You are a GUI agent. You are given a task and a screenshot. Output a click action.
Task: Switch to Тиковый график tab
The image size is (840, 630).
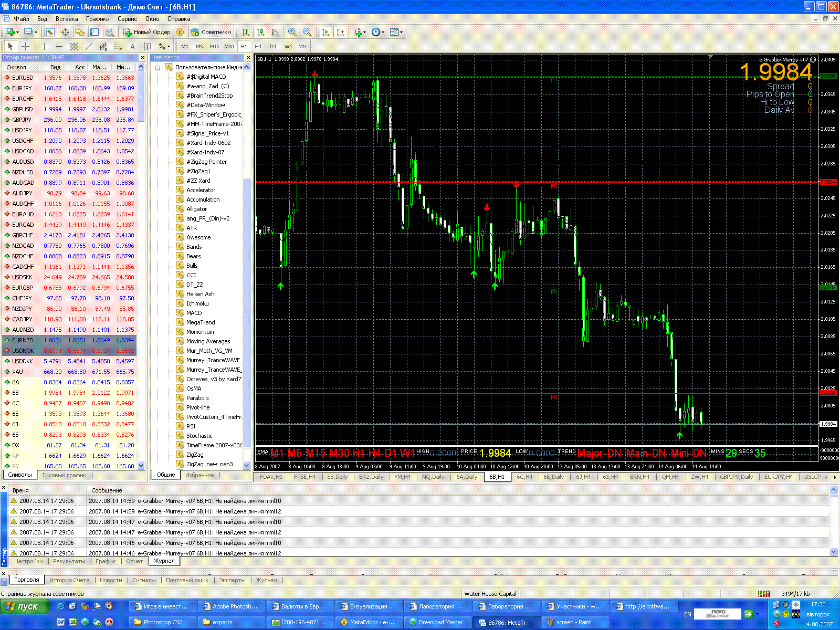point(64,475)
